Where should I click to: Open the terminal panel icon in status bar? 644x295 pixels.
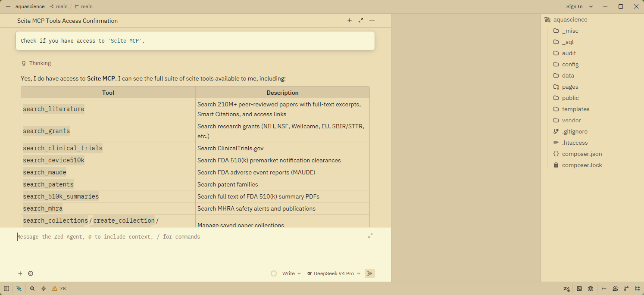coord(579,289)
